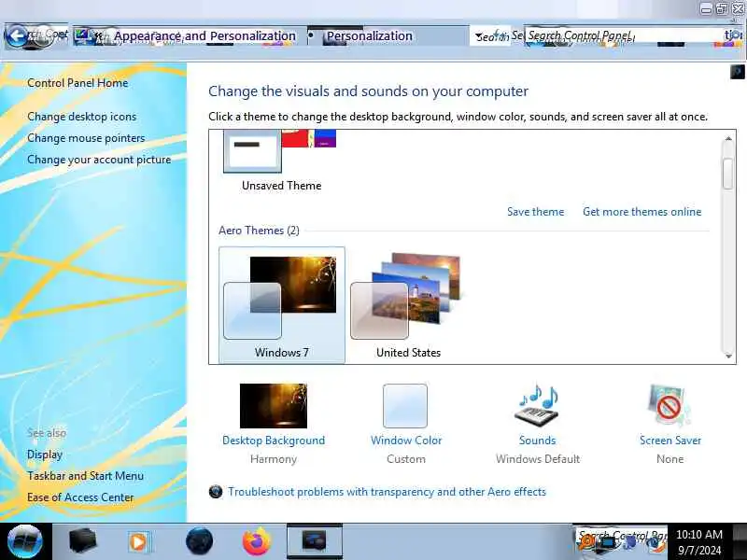Screen dimensions: 747x560
Task: Click Appearance and Personalization breadcrumb
Action: point(204,35)
